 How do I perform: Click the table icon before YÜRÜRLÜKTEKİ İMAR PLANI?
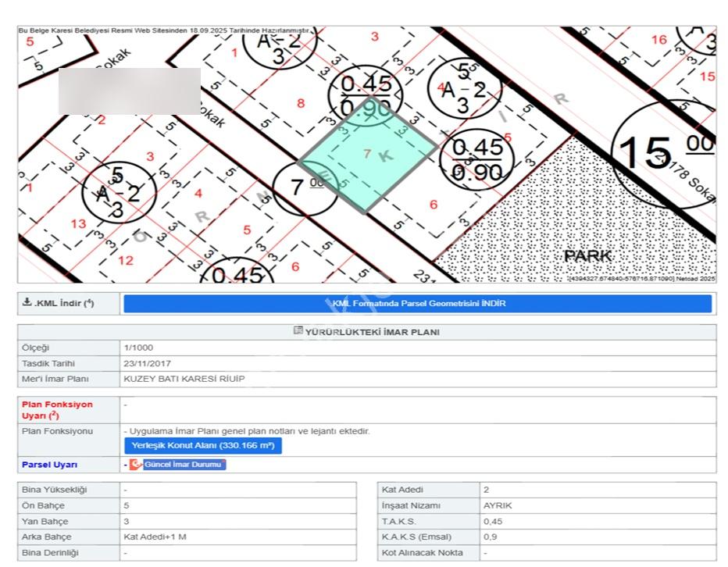(x=298, y=330)
